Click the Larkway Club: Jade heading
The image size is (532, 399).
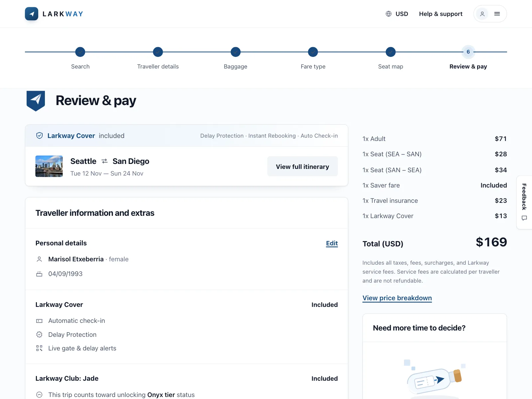[67, 378]
